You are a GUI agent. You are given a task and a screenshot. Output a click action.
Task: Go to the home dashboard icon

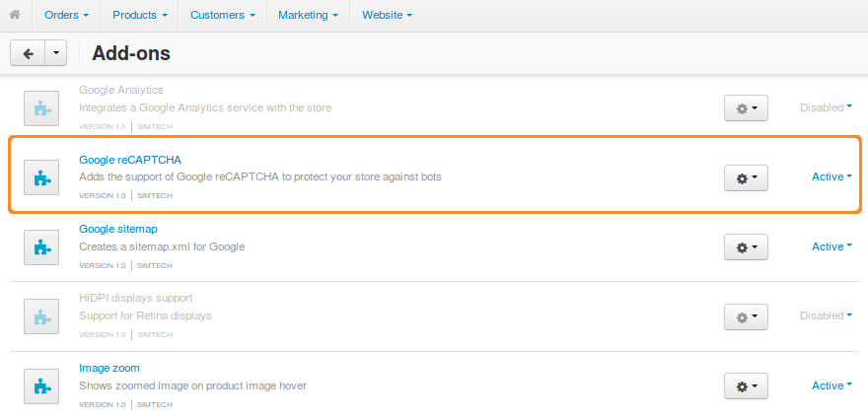point(15,15)
